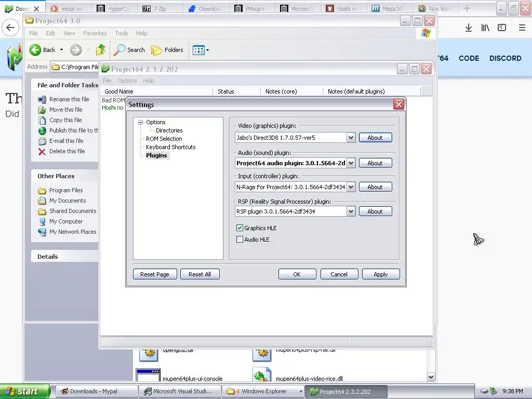The height and width of the screenshot is (399, 532).
Task: Collapse the Options tree node
Action: click(x=140, y=122)
